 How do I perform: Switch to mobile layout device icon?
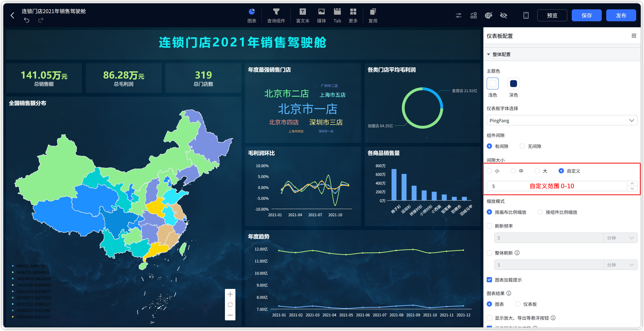526,15
